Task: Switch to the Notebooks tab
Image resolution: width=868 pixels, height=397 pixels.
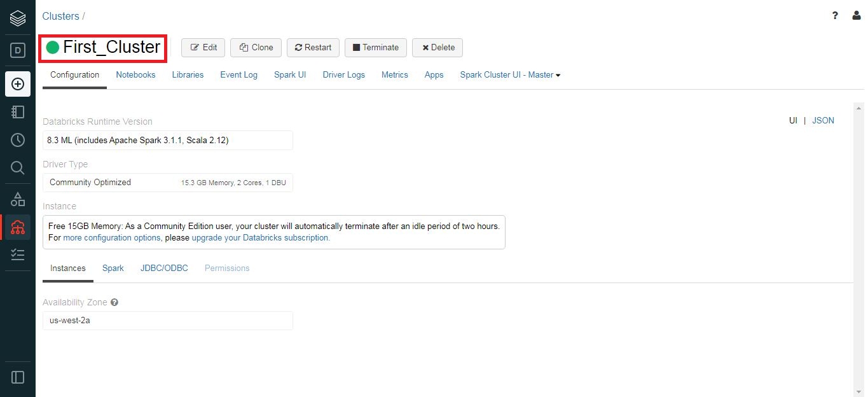Action: 135,74
